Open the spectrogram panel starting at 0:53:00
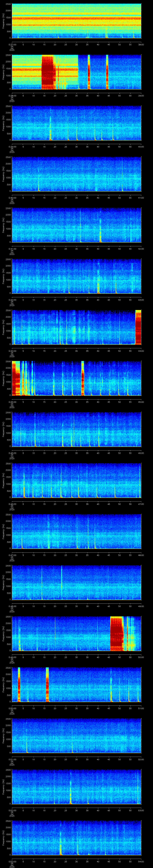Screen dimensions: 153x868 click(76, 838)
